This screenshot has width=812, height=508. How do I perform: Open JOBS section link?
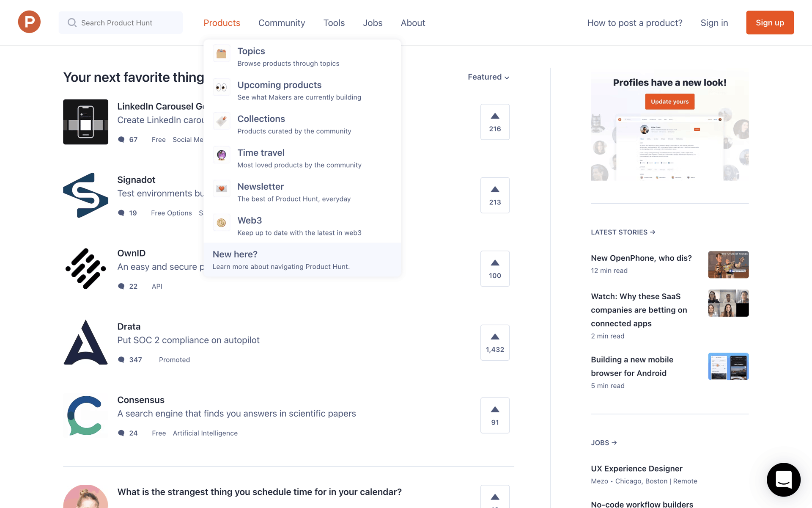[x=604, y=442]
